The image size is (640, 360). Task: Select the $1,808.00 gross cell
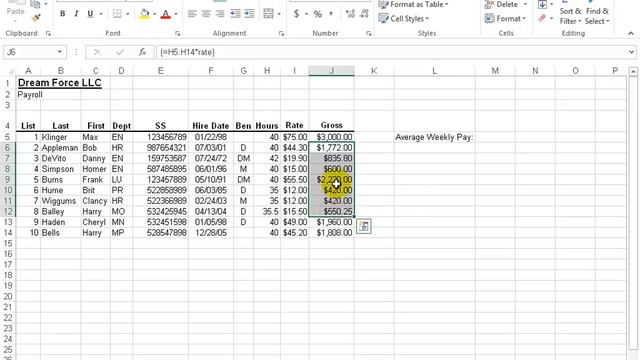pos(331,233)
